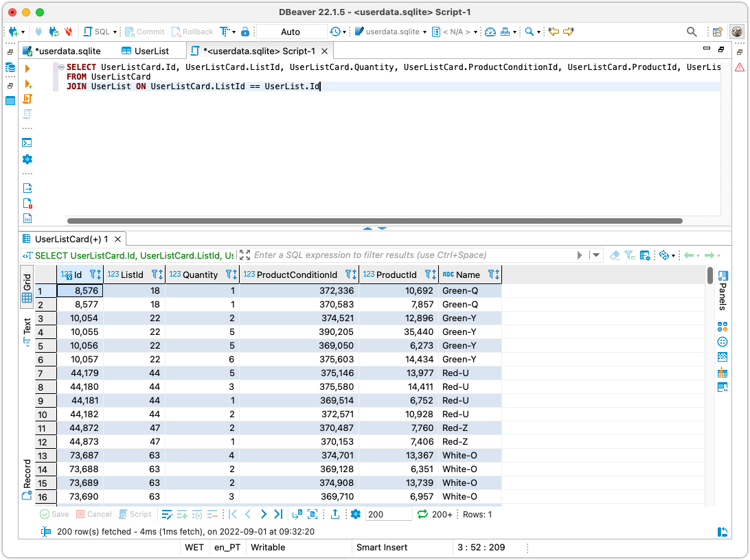Clear results filter with eraser icon
750x560 pixels.
tap(615, 255)
